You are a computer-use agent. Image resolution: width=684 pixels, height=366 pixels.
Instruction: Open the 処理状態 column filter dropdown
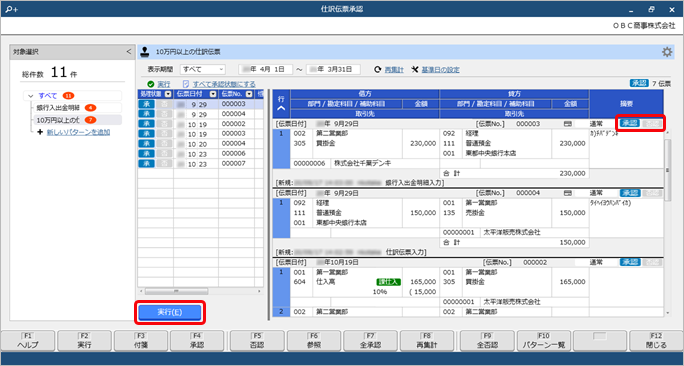pos(168,94)
